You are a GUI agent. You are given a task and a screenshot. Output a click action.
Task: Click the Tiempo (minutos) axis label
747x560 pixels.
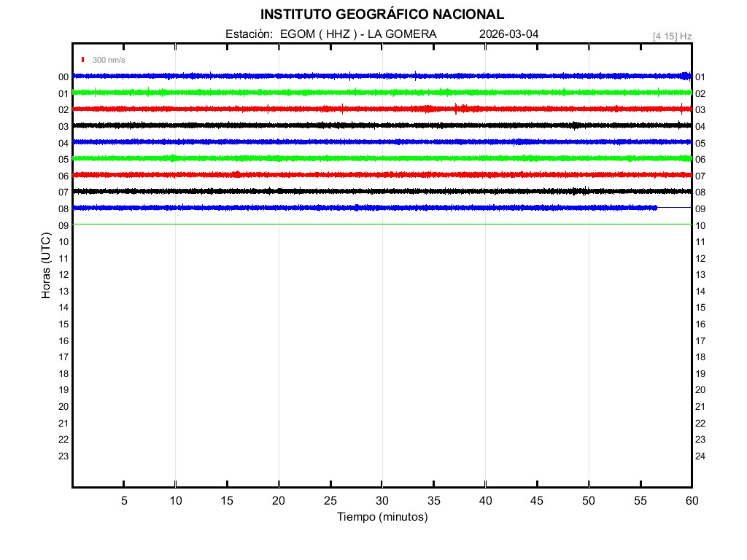(x=382, y=517)
